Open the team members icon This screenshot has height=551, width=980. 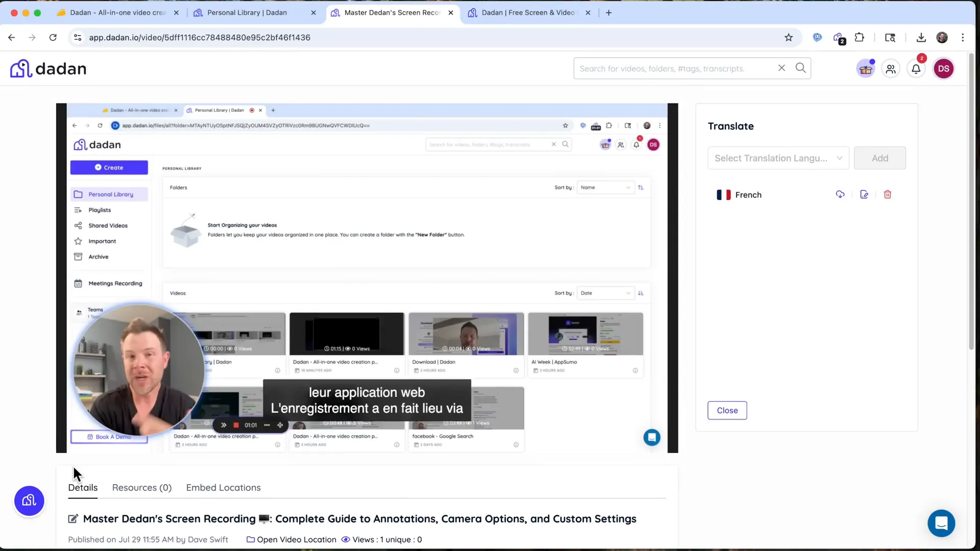point(891,69)
